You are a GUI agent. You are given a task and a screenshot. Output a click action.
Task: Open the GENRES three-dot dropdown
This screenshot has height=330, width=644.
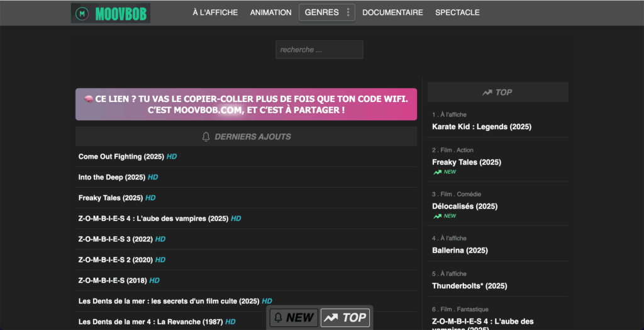click(x=348, y=13)
